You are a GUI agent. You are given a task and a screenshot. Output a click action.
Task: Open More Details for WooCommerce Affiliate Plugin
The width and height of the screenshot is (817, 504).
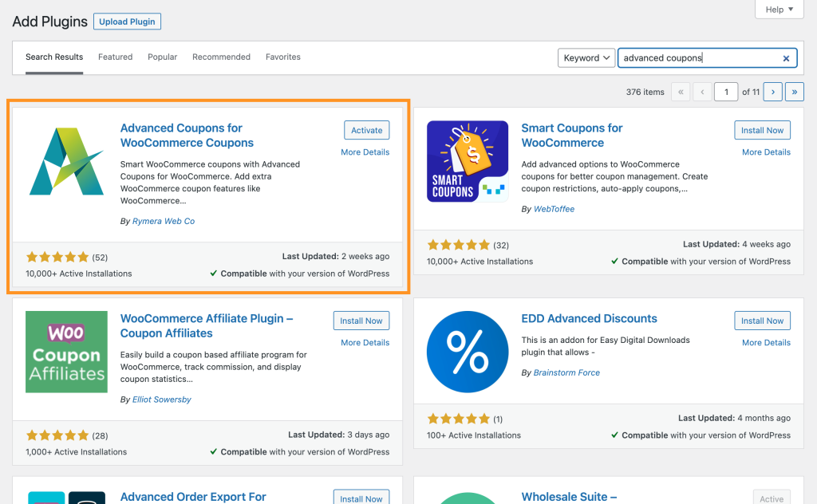[x=365, y=343]
